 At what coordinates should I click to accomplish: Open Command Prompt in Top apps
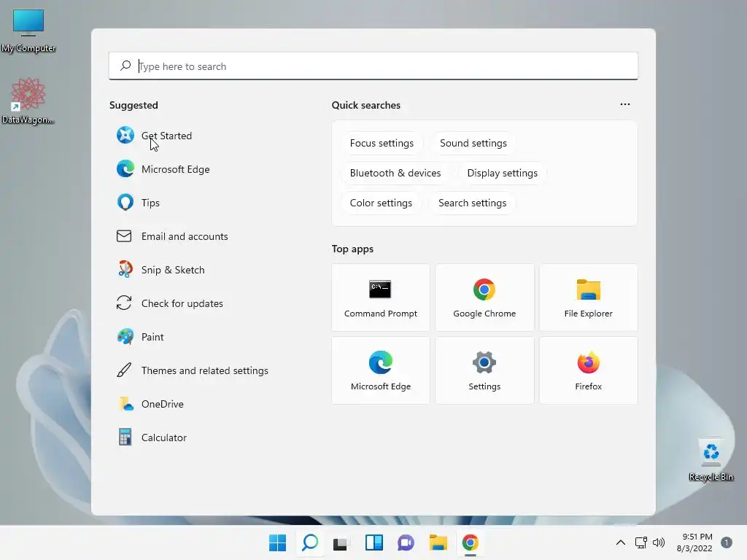[x=381, y=297]
